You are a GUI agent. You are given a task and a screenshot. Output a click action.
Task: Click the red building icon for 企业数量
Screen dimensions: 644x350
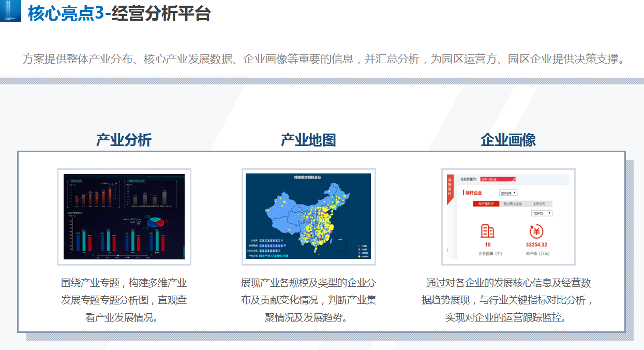487,231
